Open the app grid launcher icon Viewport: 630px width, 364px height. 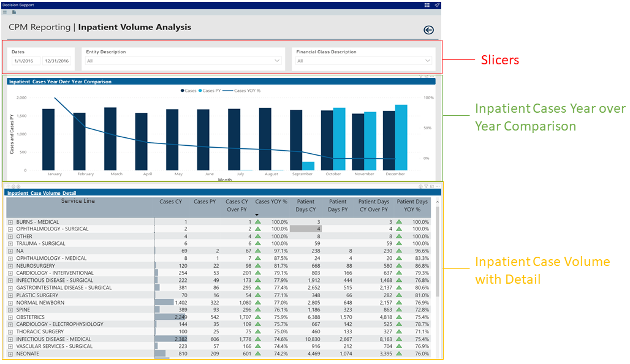[x=427, y=4]
